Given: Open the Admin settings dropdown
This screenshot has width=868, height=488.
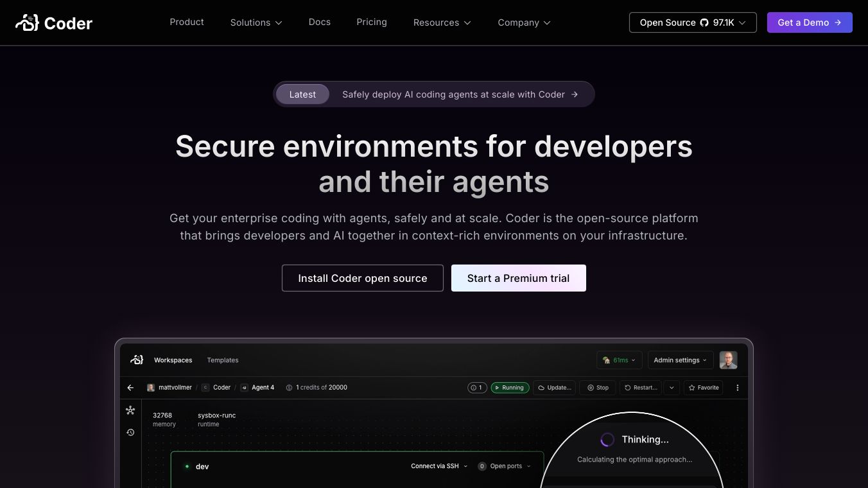Looking at the screenshot, I should click(681, 360).
